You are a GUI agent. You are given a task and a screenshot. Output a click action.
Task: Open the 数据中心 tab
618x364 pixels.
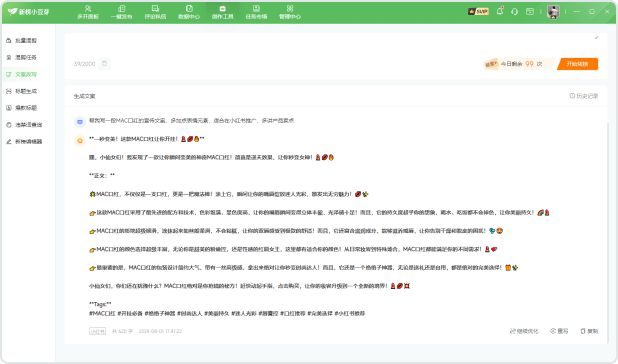click(x=189, y=12)
